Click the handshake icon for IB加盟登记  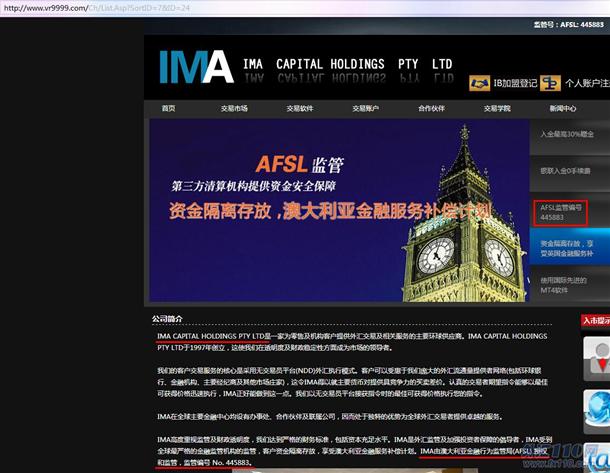479,83
